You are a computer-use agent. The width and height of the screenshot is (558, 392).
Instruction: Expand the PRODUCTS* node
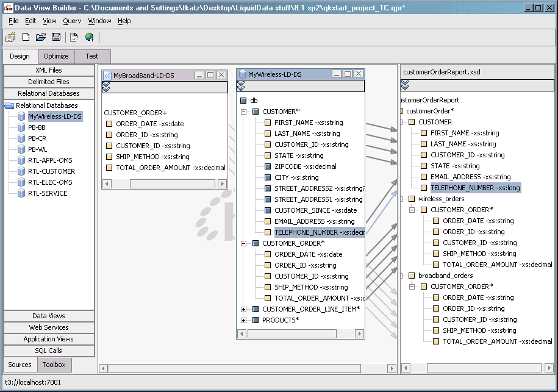pyautogui.click(x=243, y=321)
